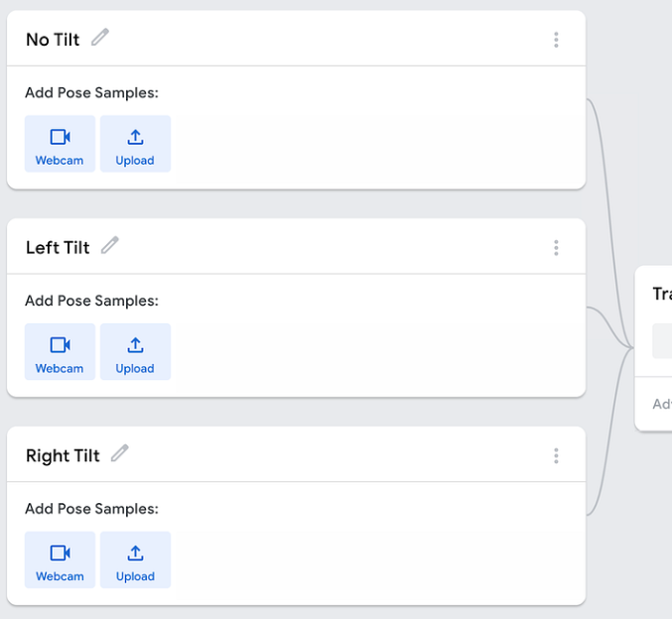
Task: Click the Right Tilt class title text
Action: 63,456
